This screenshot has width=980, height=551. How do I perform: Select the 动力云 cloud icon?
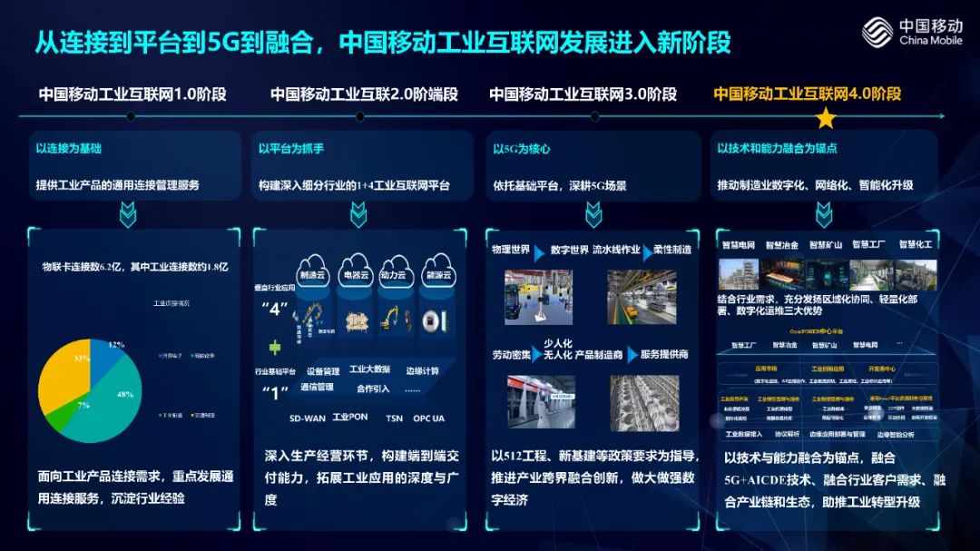[x=393, y=274]
